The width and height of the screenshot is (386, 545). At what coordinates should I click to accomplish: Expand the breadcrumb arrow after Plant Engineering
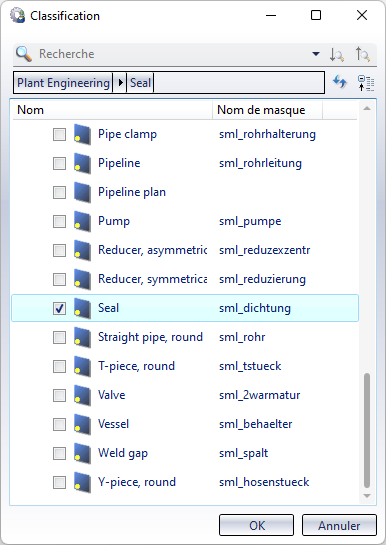[120, 83]
